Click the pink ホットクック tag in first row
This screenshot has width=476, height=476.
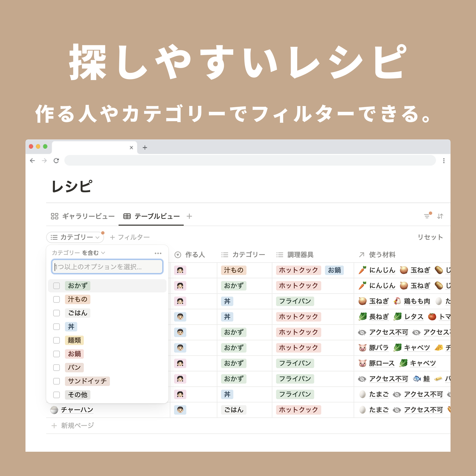(298, 270)
